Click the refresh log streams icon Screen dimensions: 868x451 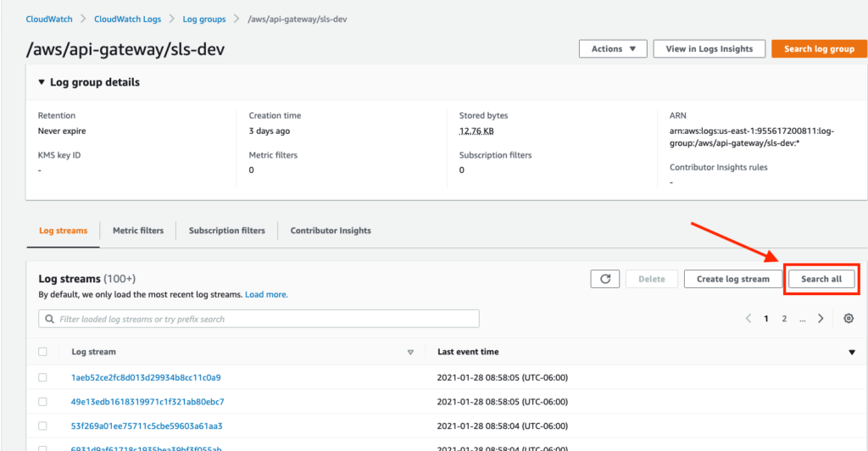click(x=604, y=279)
